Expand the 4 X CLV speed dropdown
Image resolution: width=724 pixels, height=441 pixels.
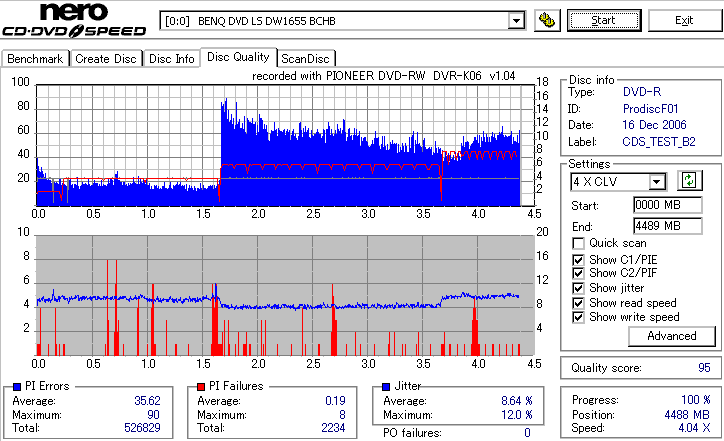click(x=656, y=181)
